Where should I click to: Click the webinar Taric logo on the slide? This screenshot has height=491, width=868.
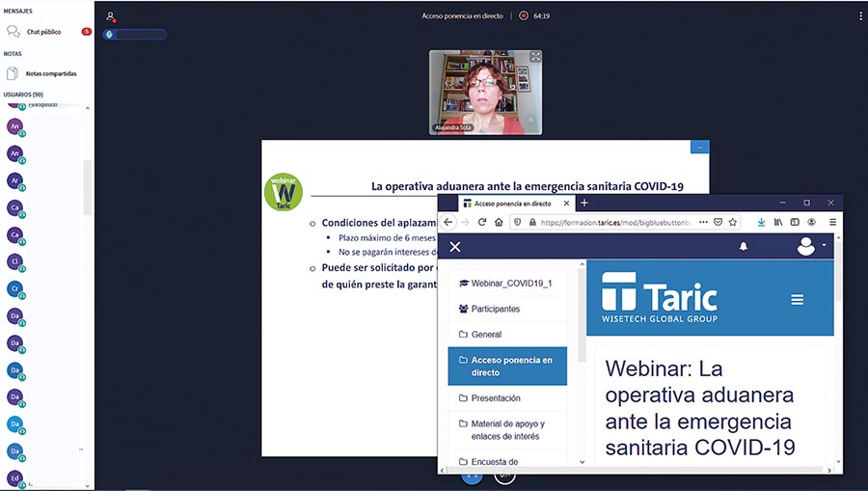[x=284, y=192]
